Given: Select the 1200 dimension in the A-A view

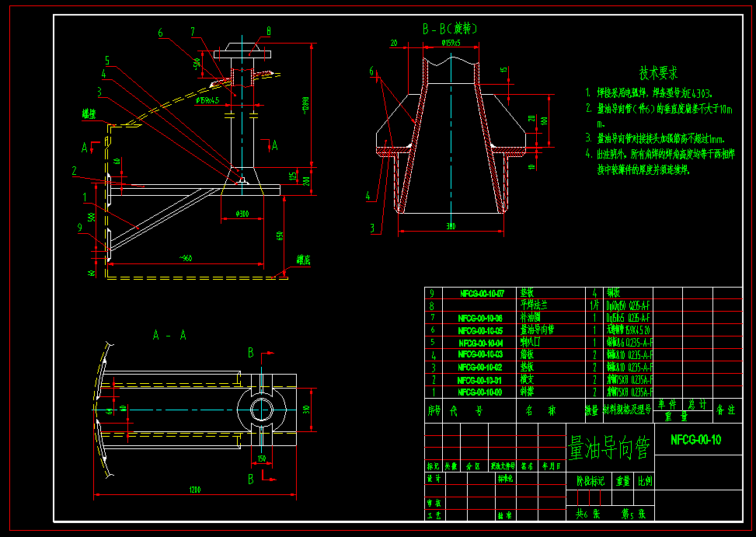Looking at the screenshot, I should (x=195, y=490).
